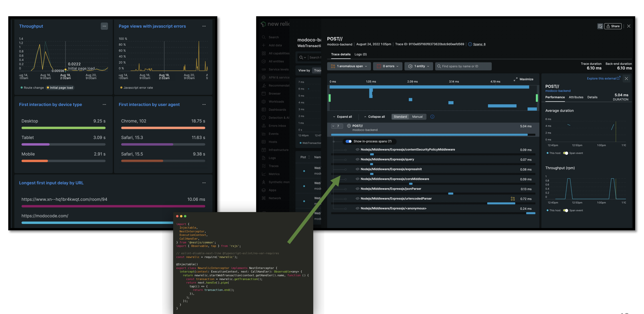Click the Desktop first interaction green bar
644x314 pixels.
63,128
